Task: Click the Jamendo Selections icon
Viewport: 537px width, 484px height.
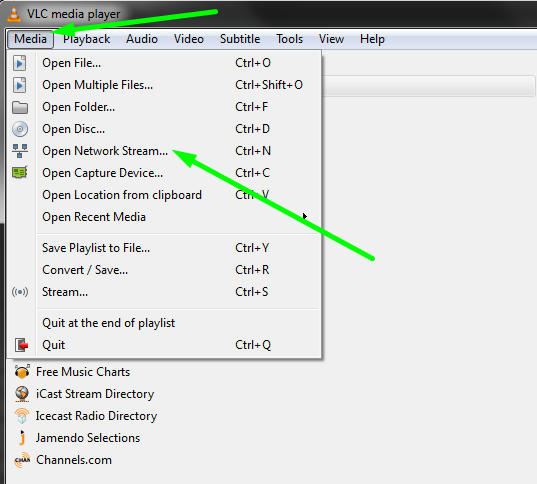Action: [x=22, y=437]
